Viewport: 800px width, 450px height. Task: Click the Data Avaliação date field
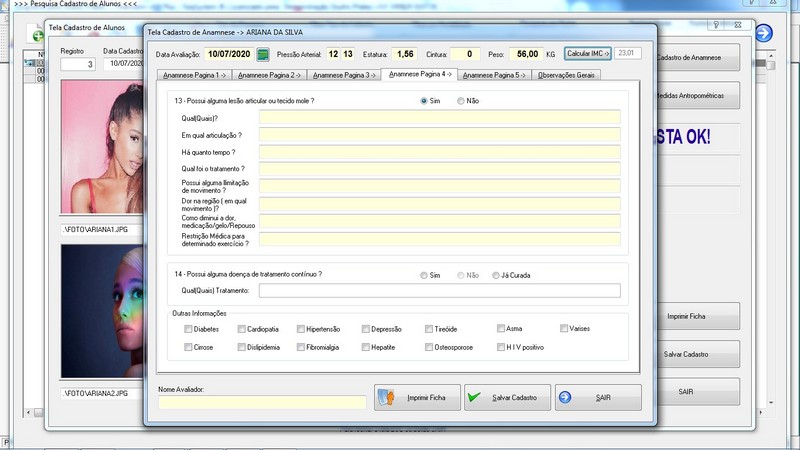tap(229, 54)
